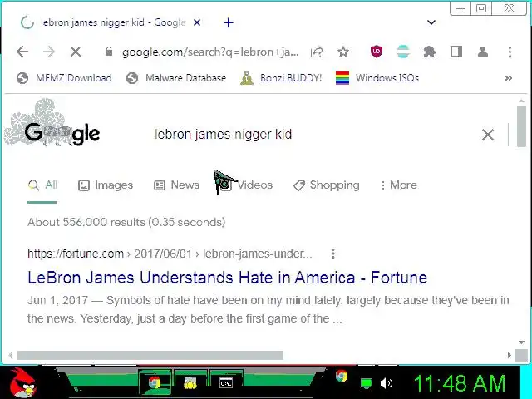The width and height of the screenshot is (532, 399).
Task: Open the uBlock Origin extension
Action: coord(377,52)
